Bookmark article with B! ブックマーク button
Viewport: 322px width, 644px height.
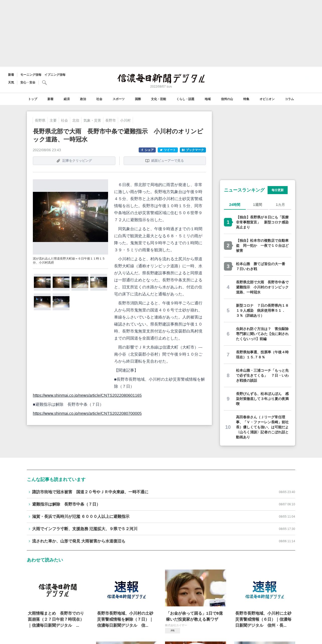193,150
